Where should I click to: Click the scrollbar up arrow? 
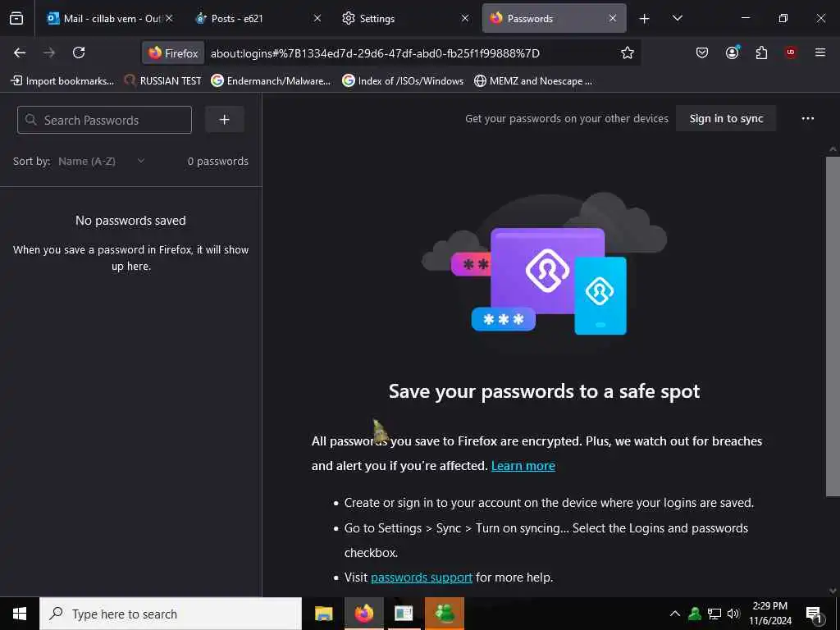(833, 149)
